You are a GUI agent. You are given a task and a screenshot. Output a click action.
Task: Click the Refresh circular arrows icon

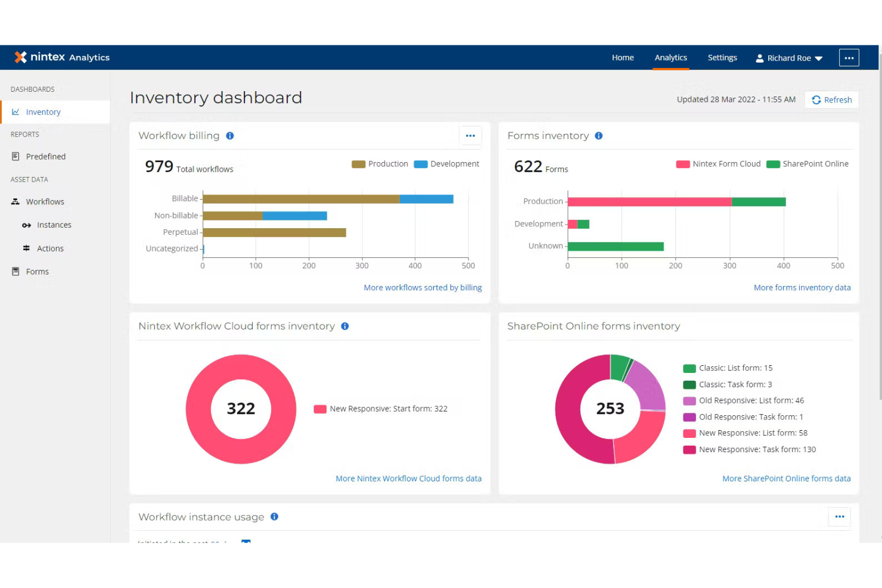[816, 100]
